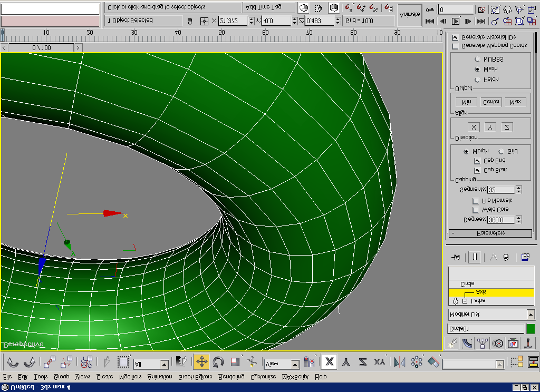540x392 pixels.
Task: Toggle the Lathe modifier lightbulb
Action: [x=455, y=301]
